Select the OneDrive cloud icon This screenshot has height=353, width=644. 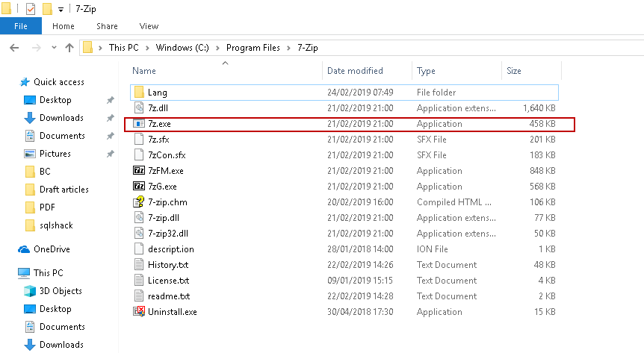click(25, 249)
